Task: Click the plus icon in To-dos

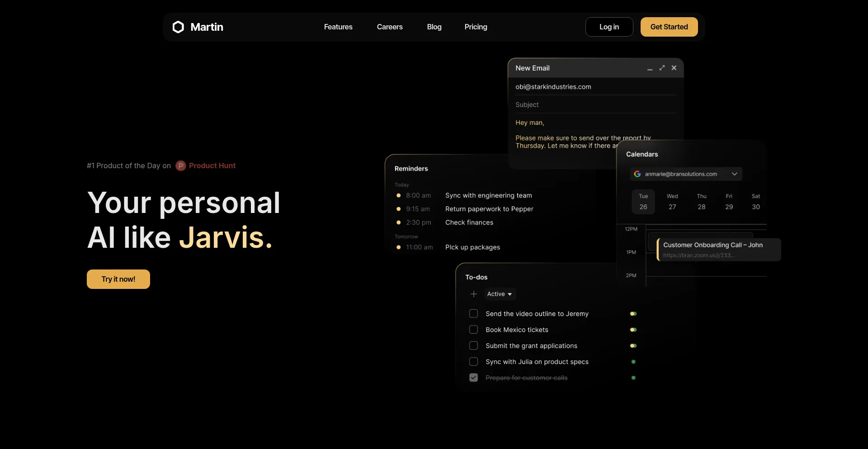Action: tap(474, 294)
